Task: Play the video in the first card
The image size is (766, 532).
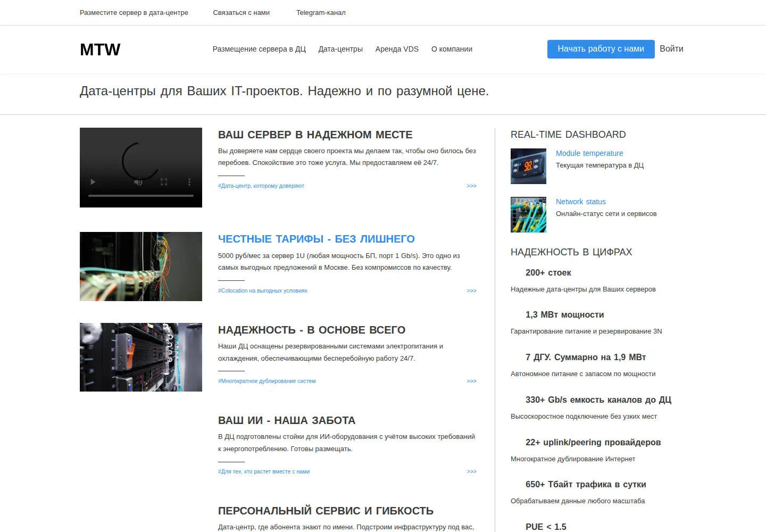Action: [x=93, y=182]
